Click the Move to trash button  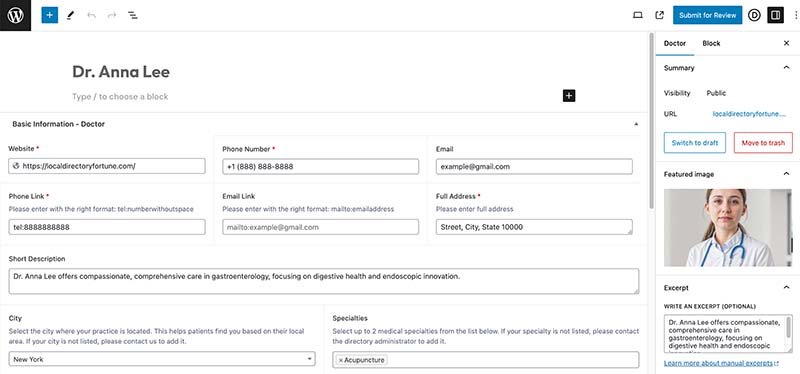(763, 143)
